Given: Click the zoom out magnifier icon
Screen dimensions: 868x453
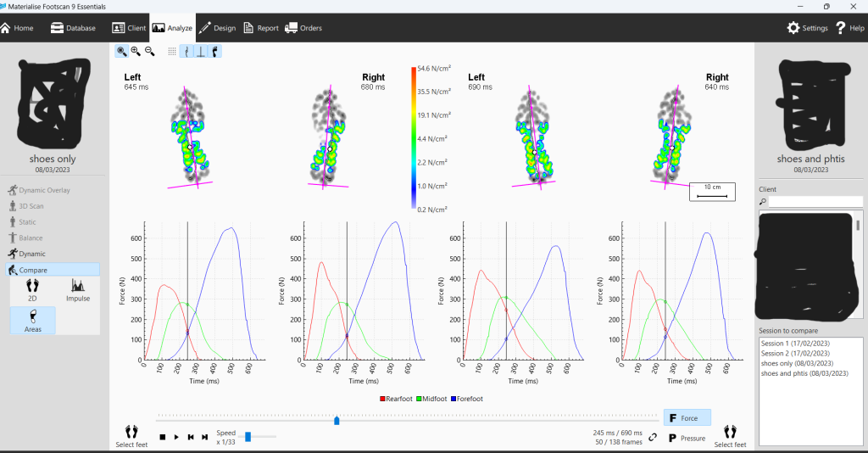Looking at the screenshot, I should point(149,52).
